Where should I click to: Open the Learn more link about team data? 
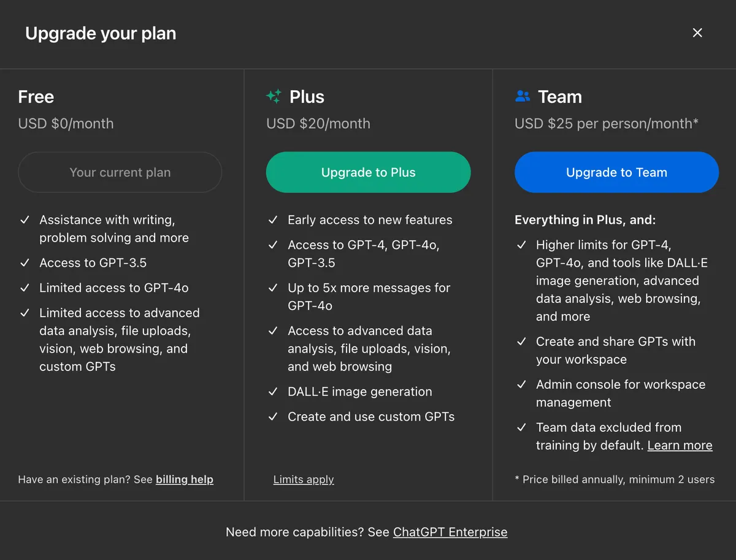pos(680,445)
